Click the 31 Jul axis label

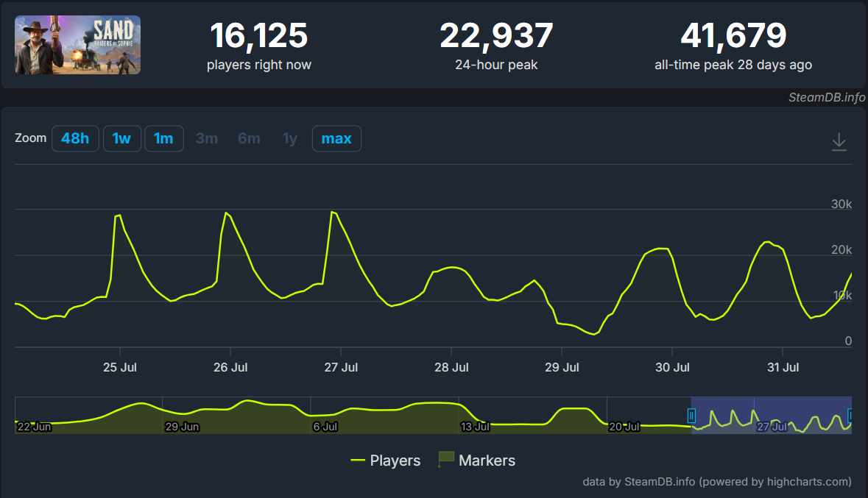[x=783, y=367]
